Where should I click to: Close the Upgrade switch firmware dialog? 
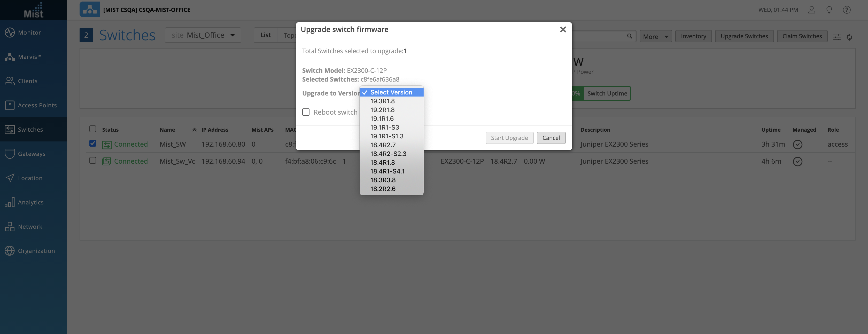[x=563, y=30]
